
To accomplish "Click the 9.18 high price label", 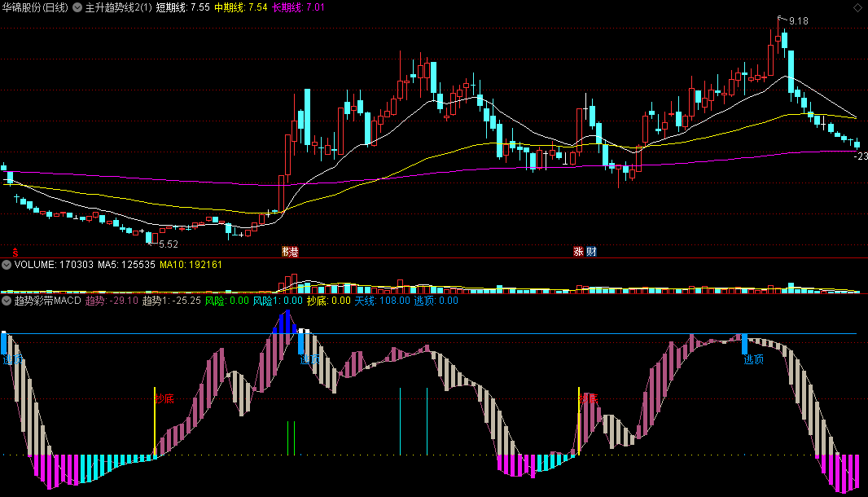I will (798, 21).
